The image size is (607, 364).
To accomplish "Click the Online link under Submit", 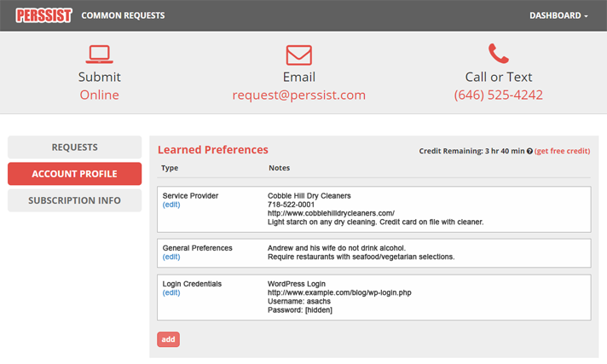I will pyautogui.click(x=100, y=95).
